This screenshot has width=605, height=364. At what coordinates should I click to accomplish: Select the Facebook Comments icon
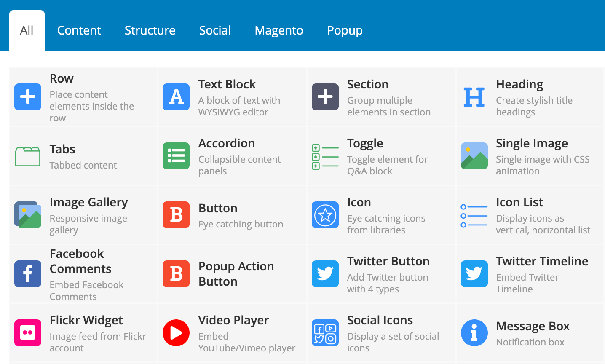pyautogui.click(x=28, y=274)
